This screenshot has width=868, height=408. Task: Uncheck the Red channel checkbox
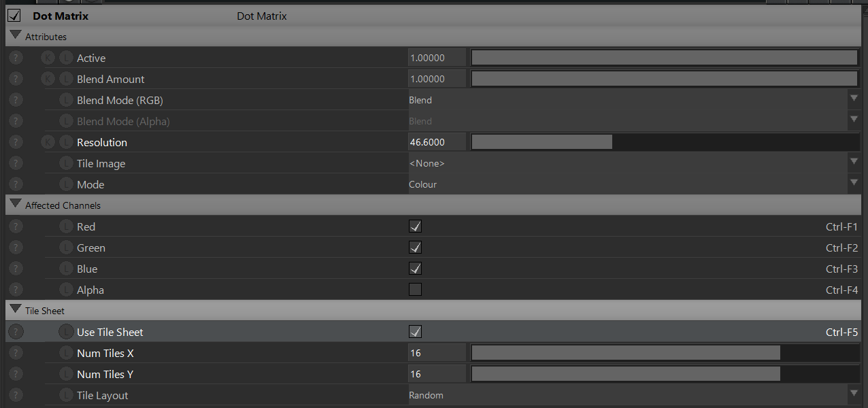415,226
